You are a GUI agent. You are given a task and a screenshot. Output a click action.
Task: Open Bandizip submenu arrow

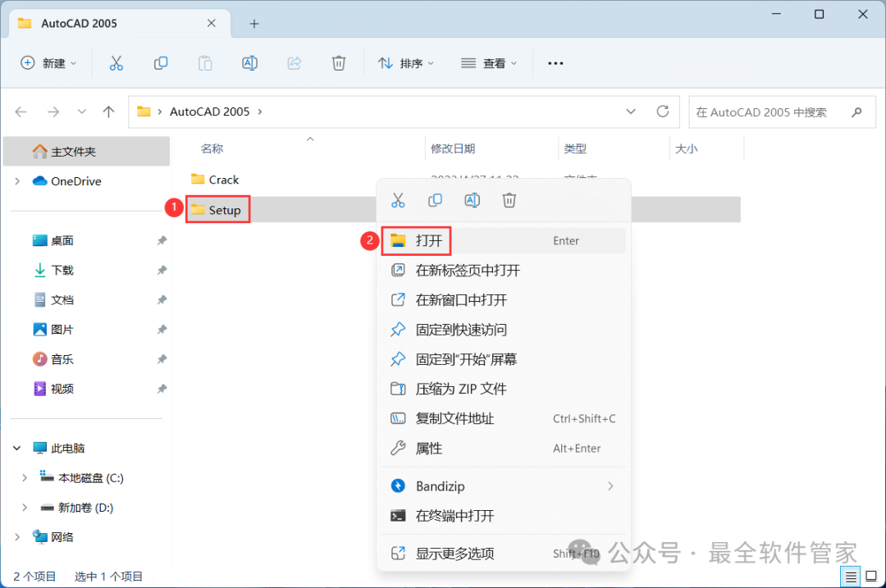point(610,486)
